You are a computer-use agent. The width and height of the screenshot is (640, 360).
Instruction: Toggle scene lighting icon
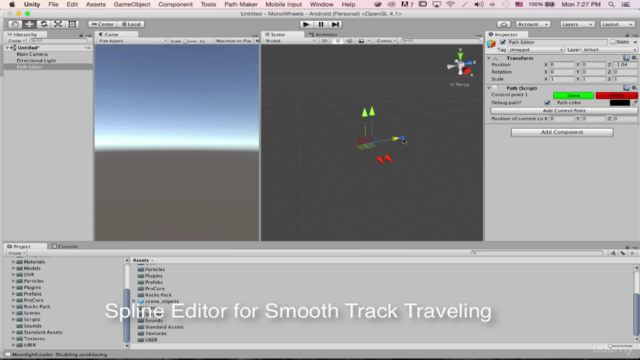click(x=338, y=41)
